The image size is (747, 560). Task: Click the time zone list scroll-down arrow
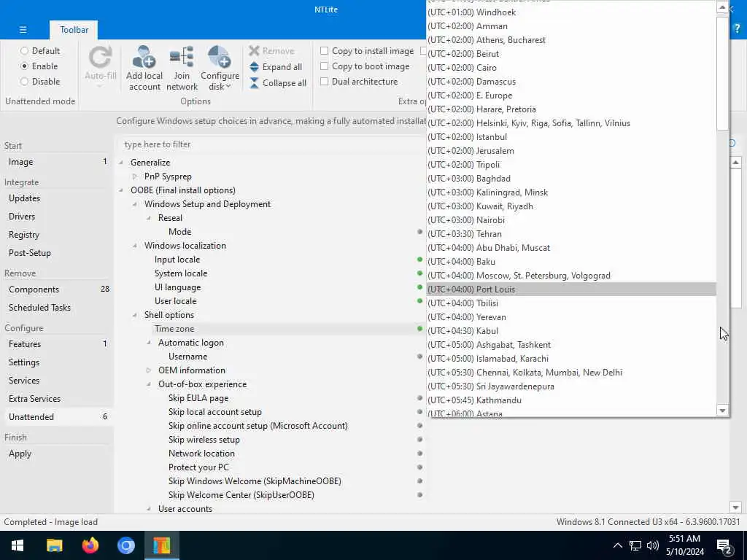[723, 411]
